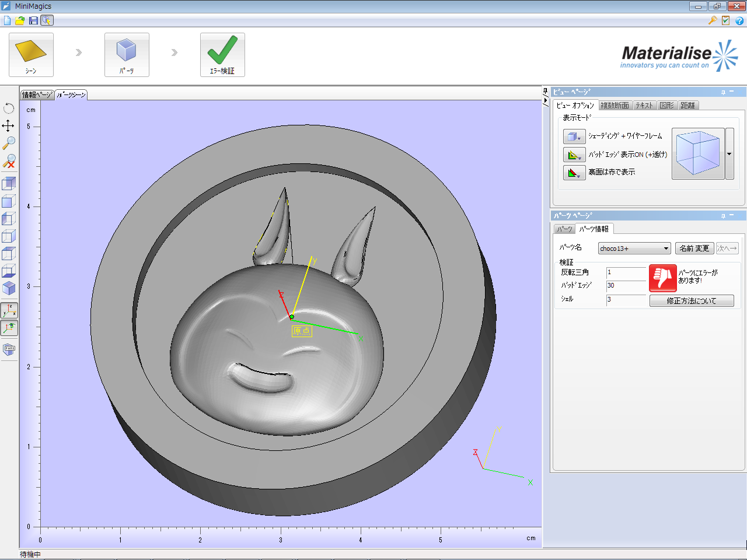Switch to the パーツ tab

(x=564, y=229)
